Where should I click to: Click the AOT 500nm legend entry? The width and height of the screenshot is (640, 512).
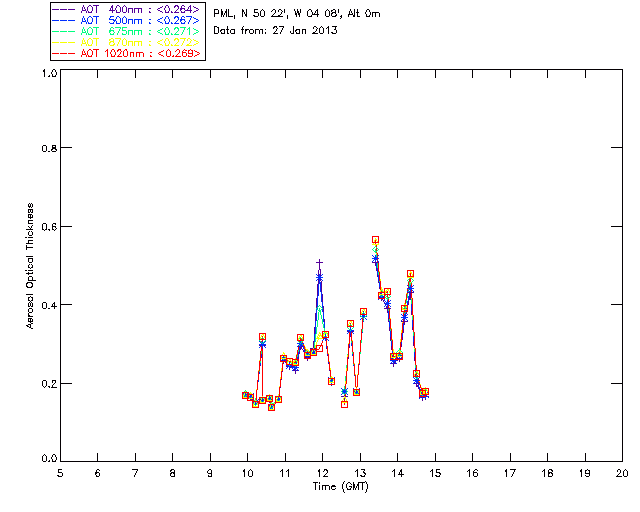(127, 20)
